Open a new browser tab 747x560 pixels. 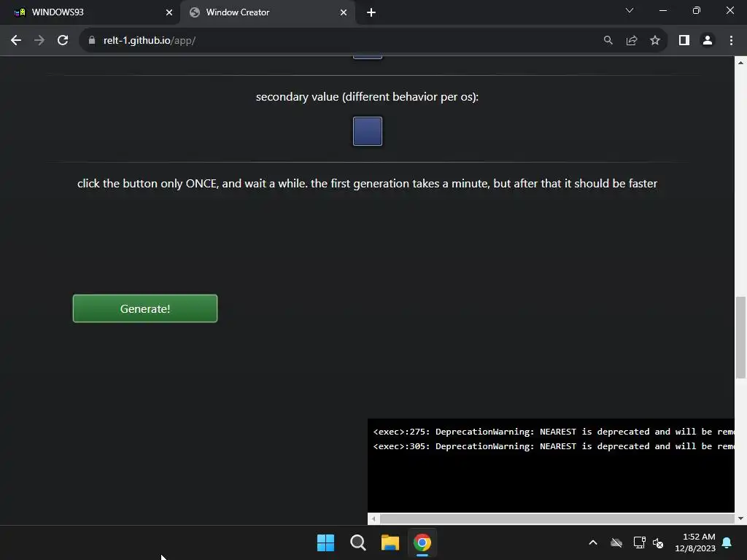pos(371,12)
